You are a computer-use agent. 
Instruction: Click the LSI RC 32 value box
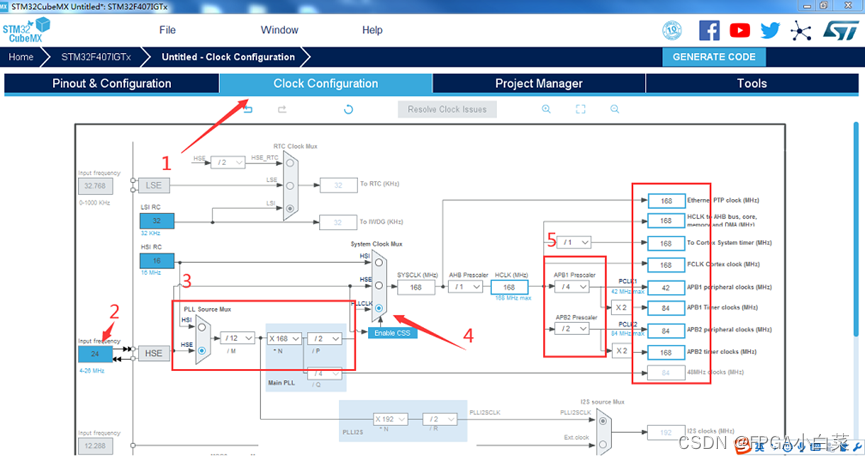coord(157,221)
